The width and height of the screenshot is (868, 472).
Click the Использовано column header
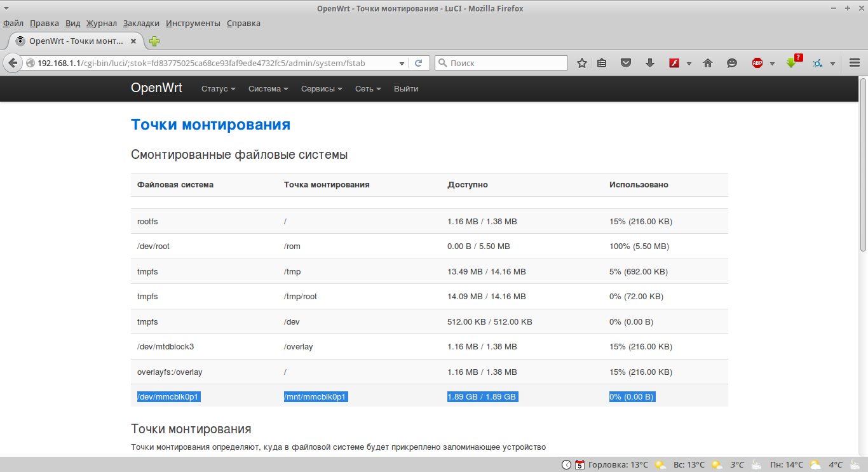(639, 185)
